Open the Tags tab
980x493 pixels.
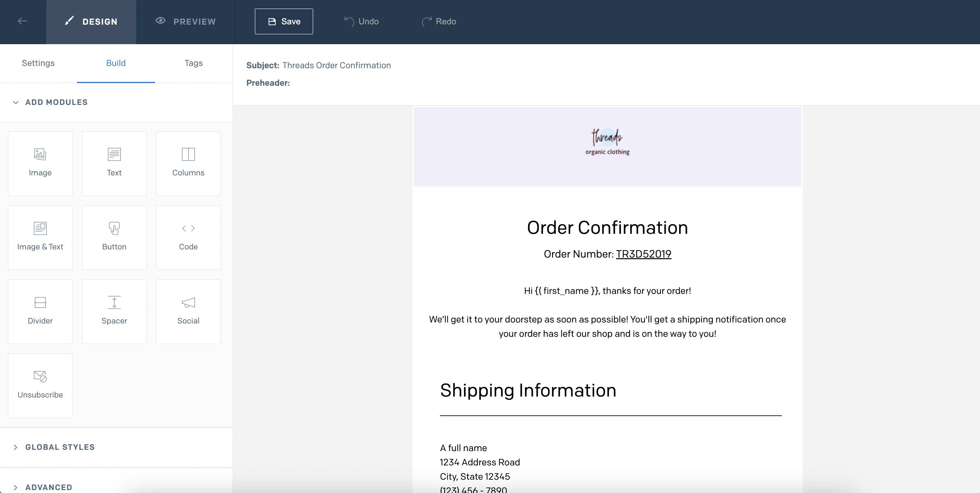pos(193,63)
